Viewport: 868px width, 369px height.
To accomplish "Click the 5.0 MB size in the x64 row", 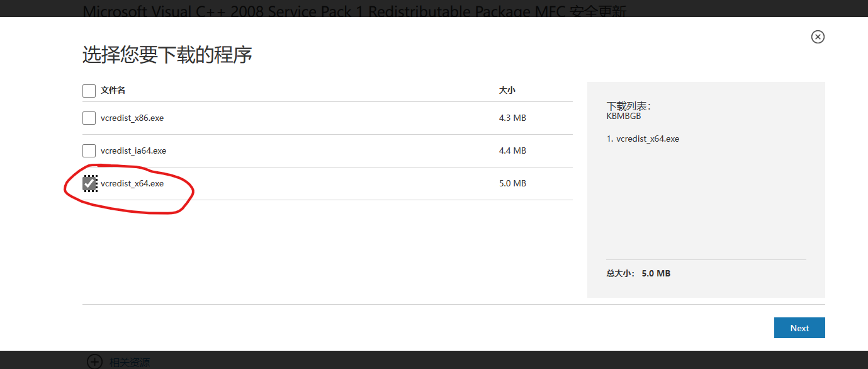I will pos(512,183).
